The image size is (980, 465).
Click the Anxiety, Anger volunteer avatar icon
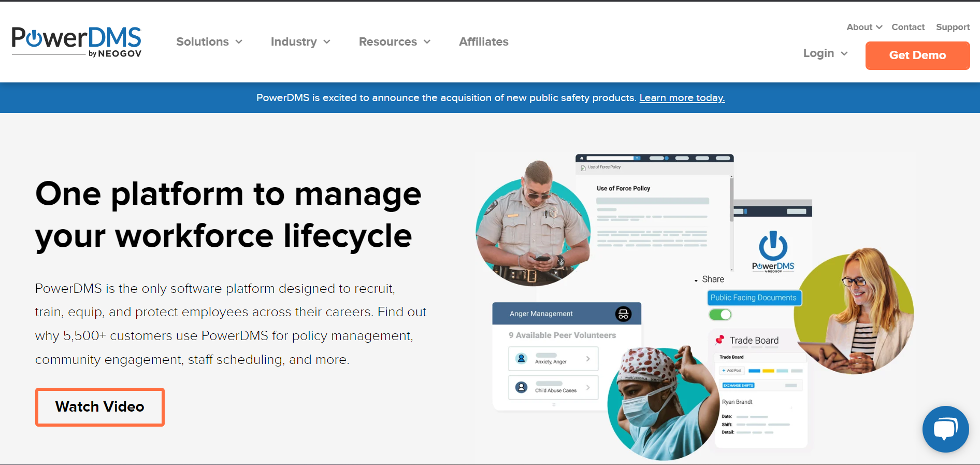pos(522,359)
